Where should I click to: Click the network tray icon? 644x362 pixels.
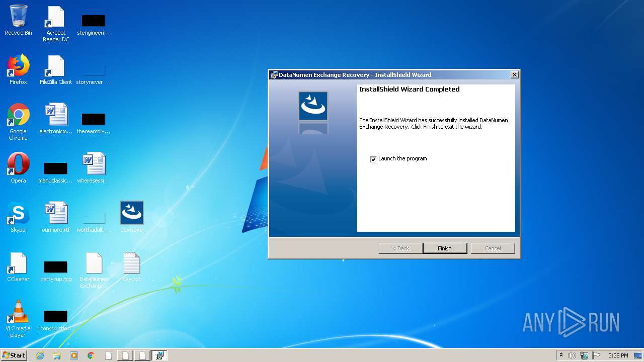tap(584, 355)
